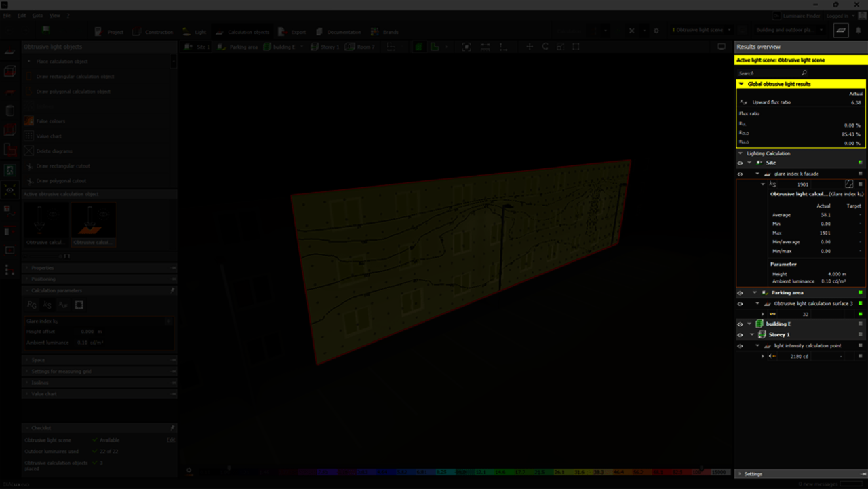Click Edit next to Obtrusive light scene

(171, 440)
